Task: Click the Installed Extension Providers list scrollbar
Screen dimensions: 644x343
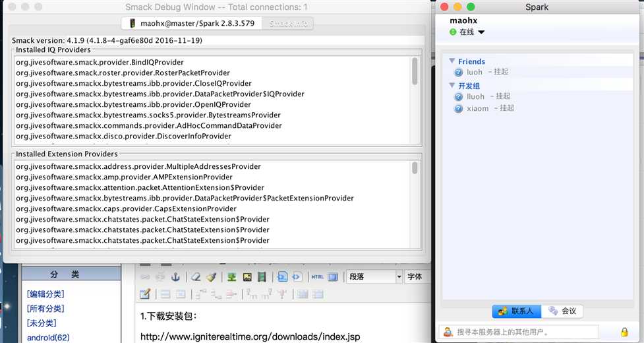Action: [415, 168]
